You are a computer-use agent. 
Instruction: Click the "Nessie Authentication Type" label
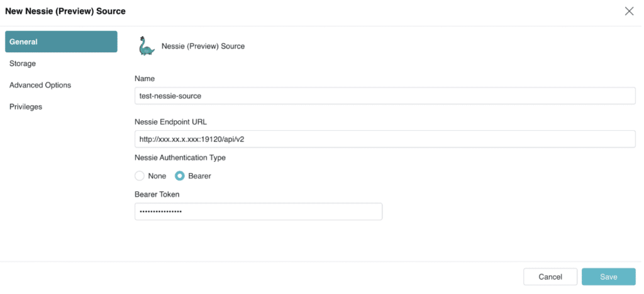click(180, 157)
